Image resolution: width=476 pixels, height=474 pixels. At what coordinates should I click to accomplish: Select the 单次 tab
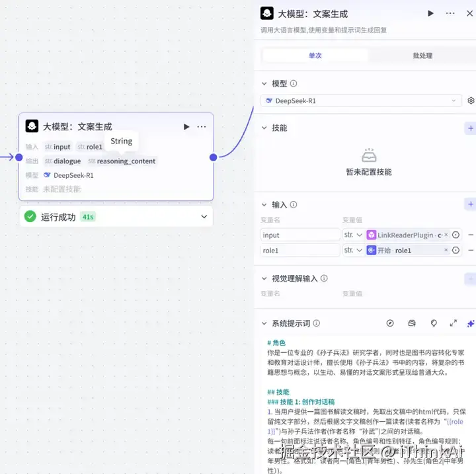pyautogui.click(x=315, y=56)
